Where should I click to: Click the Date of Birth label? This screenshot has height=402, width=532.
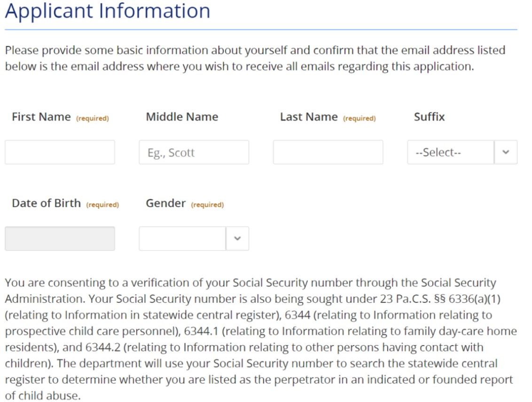click(x=47, y=204)
